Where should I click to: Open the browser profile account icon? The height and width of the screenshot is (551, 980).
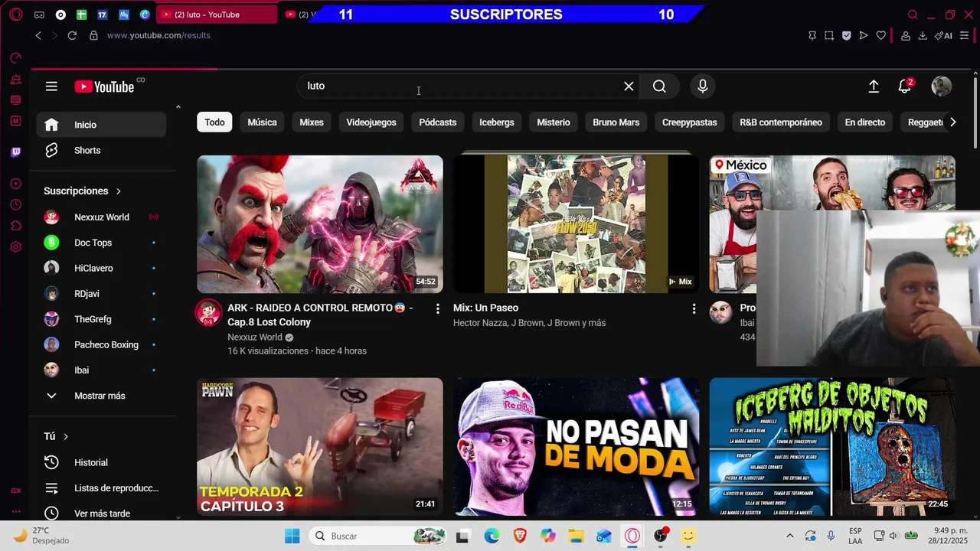pyautogui.click(x=906, y=35)
